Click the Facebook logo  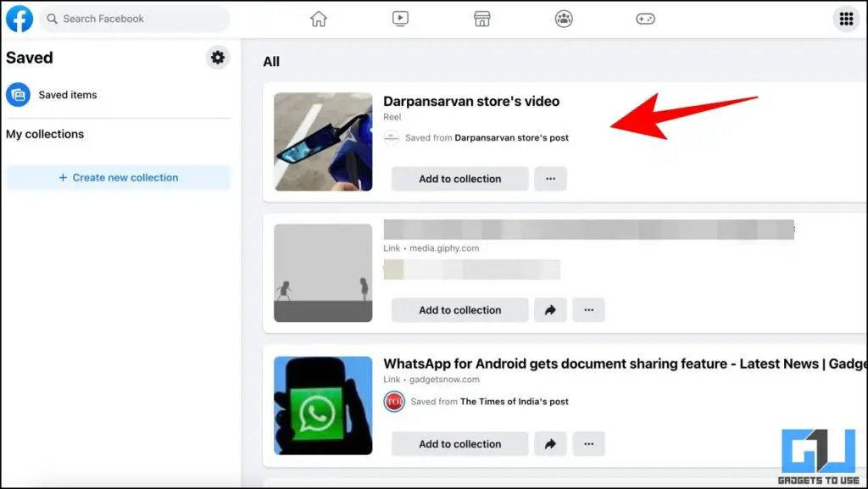click(19, 18)
